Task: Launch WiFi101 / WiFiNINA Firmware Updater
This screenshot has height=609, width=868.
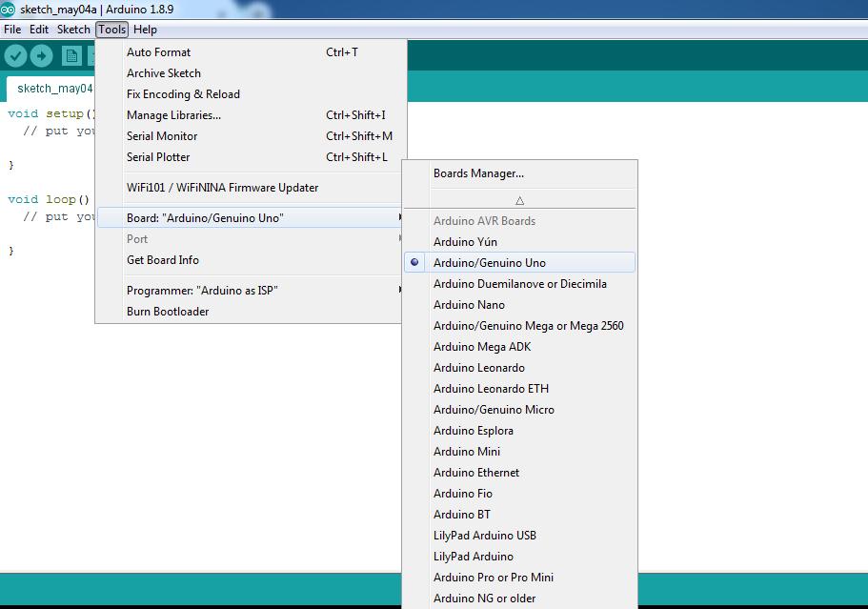Action: pyautogui.click(x=249, y=188)
